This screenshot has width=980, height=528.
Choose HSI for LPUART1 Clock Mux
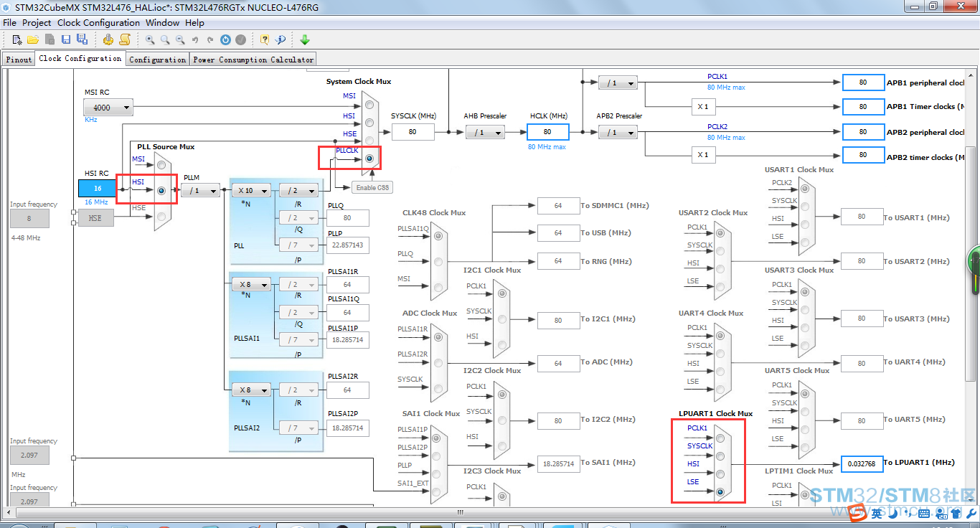point(720,474)
